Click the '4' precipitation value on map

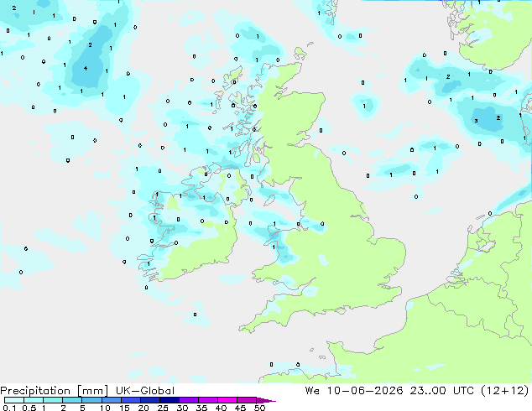coord(86,69)
